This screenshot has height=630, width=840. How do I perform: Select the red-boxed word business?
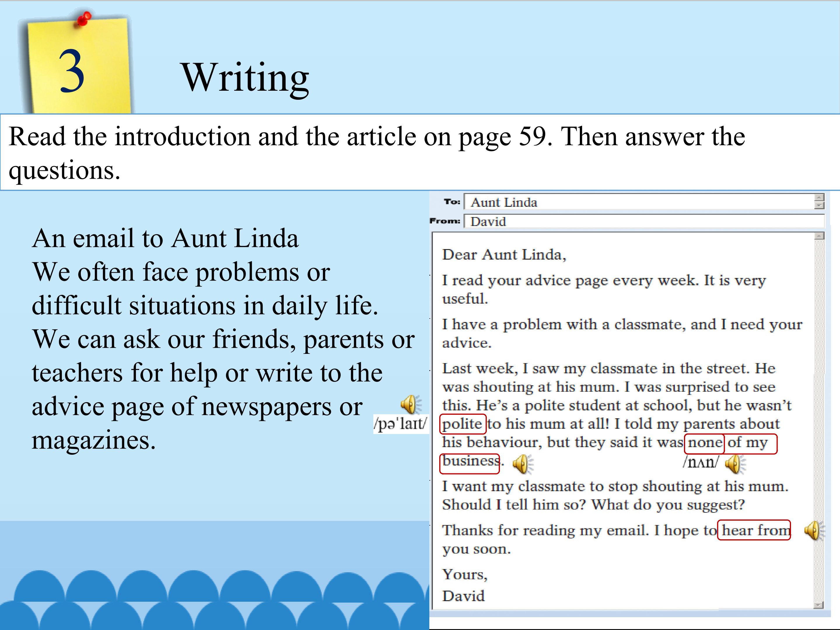tap(469, 463)
